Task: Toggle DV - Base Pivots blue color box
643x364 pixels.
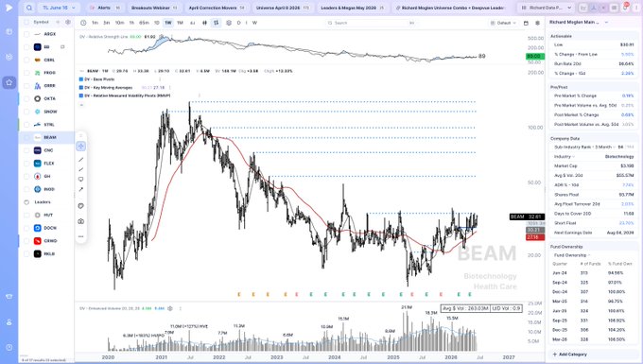Action: point(81,79)
